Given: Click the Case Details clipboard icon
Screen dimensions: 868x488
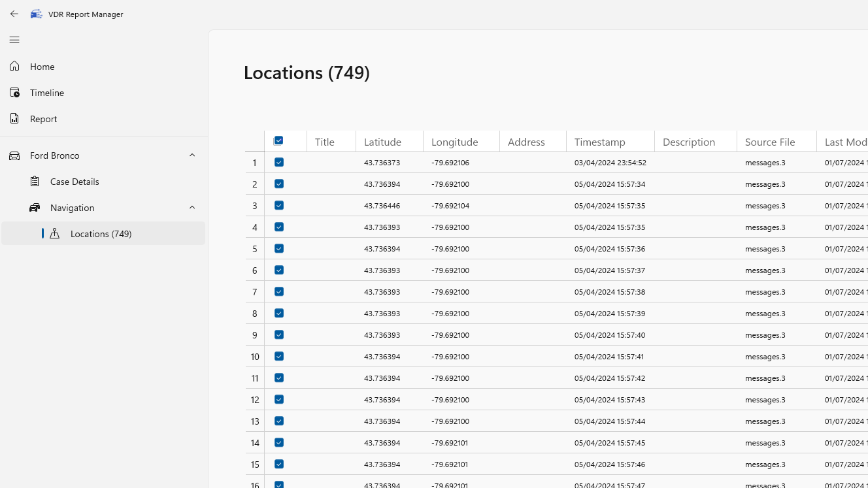Looking at the screenshot, I should pyautogui.click(x=35, y=182).
